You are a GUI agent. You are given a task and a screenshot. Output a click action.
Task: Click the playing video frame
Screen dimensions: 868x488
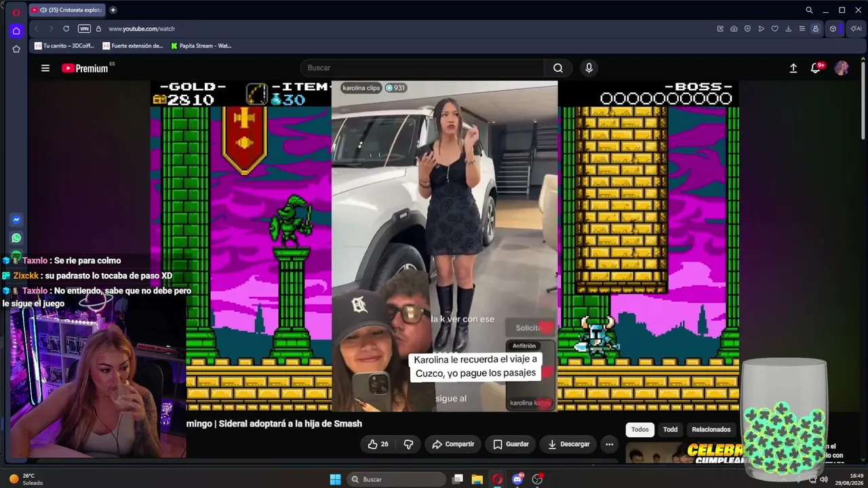(444, 245)
